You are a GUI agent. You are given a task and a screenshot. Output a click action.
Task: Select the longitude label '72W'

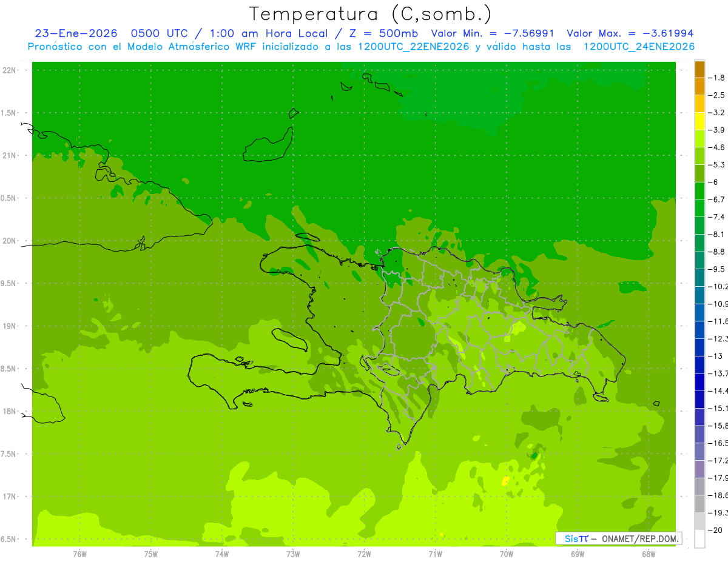(364, 554)
